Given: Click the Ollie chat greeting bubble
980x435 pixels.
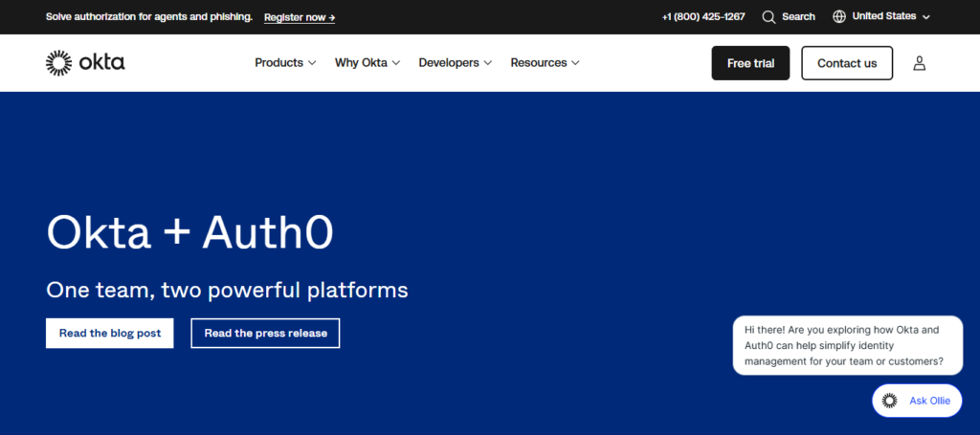Looking at the screenshot, I should [848, 346].
